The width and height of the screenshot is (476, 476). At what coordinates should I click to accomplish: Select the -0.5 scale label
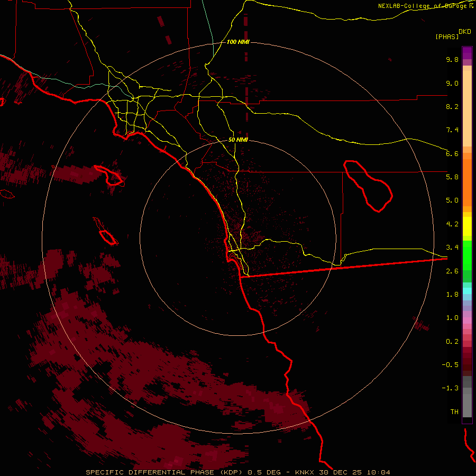pyautogui.click(x=450, y=365)
